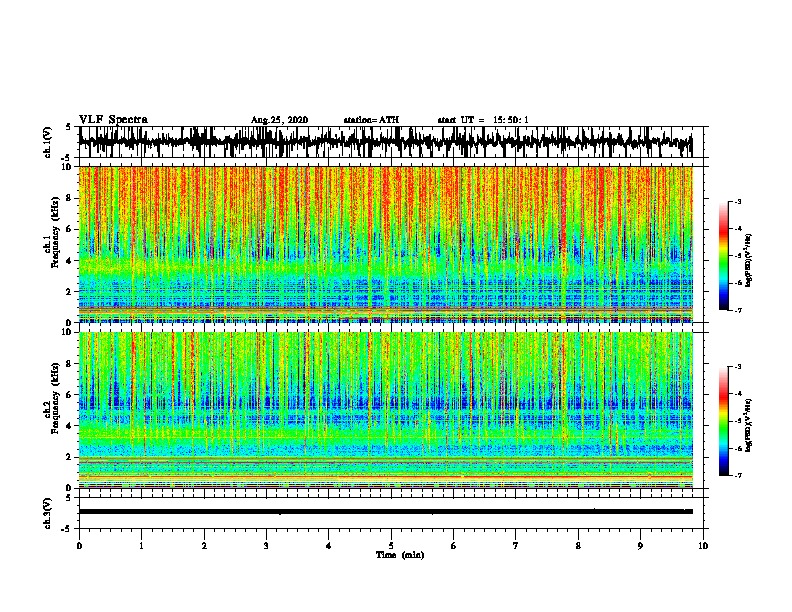Click the "Time (min)" axis title

pyautogui.click(x=400, y=555)
